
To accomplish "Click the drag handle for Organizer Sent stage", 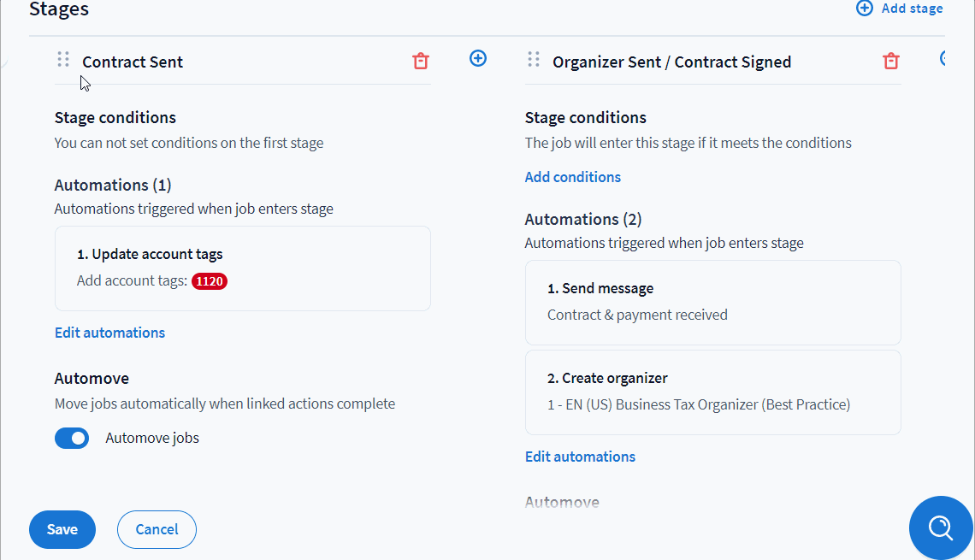I will (534, 60).
